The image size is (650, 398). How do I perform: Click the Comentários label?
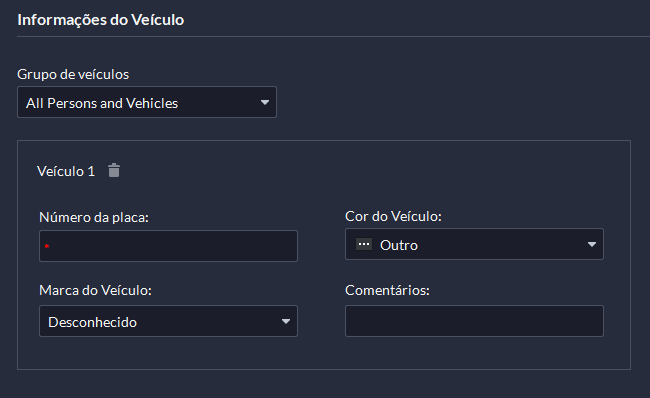[x=387, y=290]
